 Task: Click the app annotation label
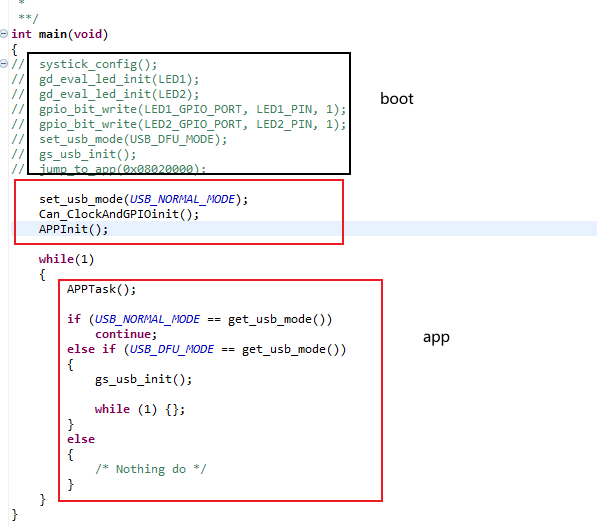[x=436, y=338]
